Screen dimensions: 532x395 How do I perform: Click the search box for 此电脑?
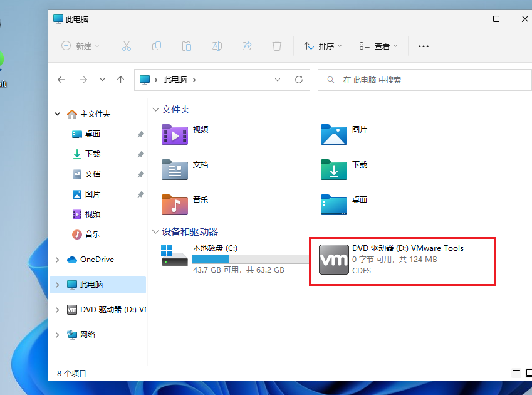coord(424,80)
